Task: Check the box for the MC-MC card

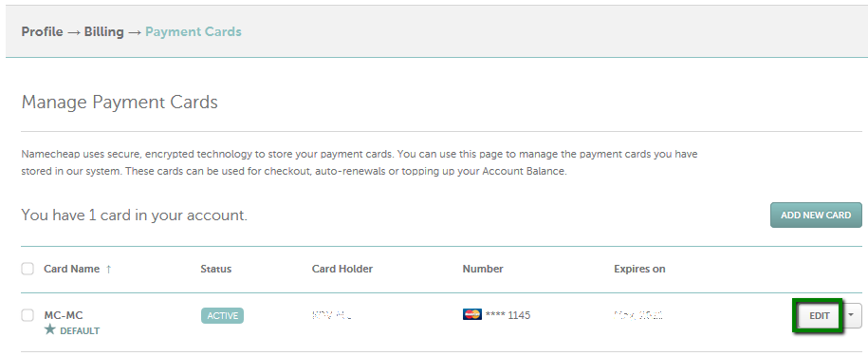Action: [x=28, y=315]
